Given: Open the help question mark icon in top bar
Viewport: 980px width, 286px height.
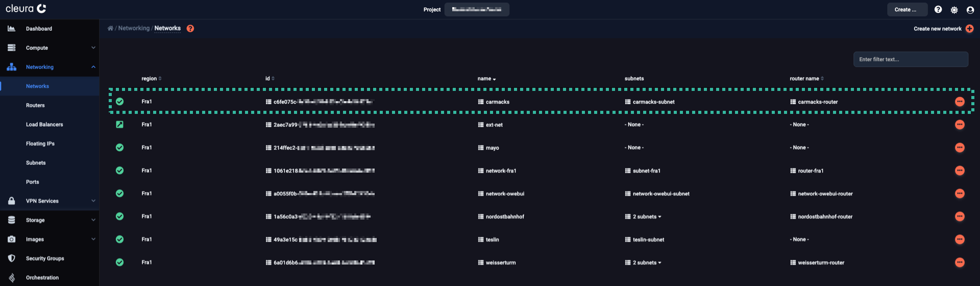Looking at the screenshot, I should (x=938, y=10).
